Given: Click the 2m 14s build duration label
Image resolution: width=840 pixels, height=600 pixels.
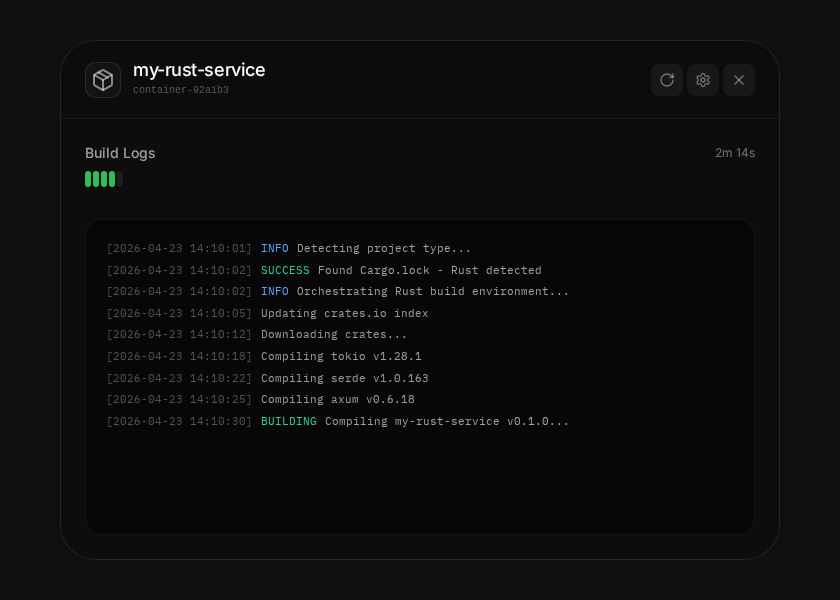Looking at the screenshot, I should [734, 153].
